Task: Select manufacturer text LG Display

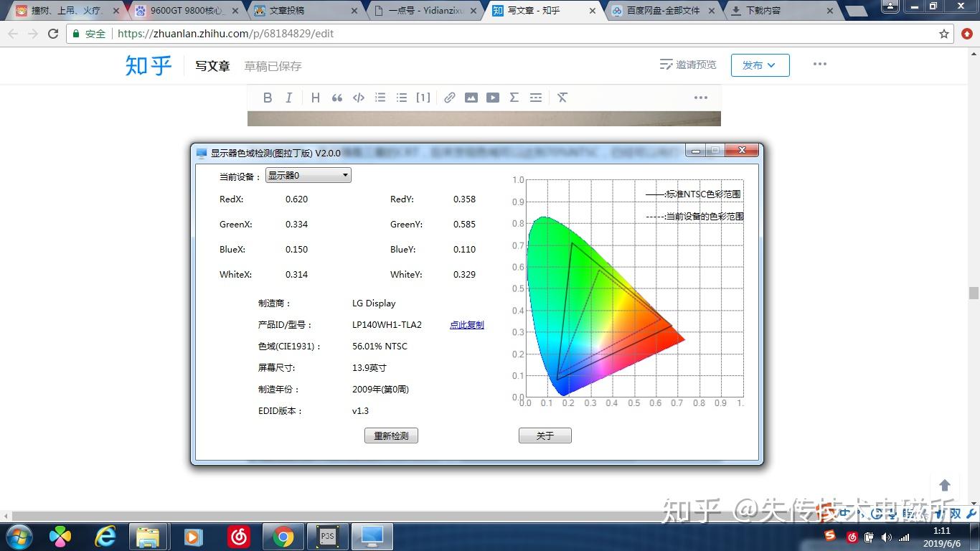Action: point(374,303)
